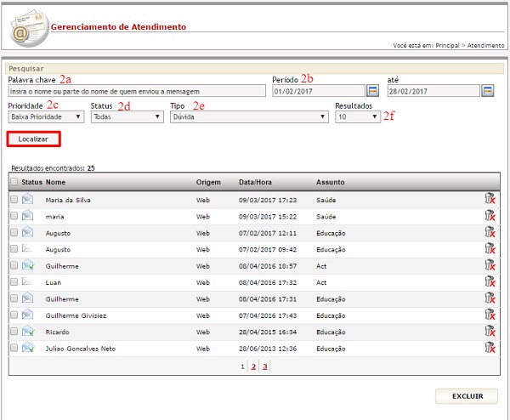Viewport: 510px width, 420px height.
Task: Check the Ricardo row checkbox
Action: coord(14,332)
